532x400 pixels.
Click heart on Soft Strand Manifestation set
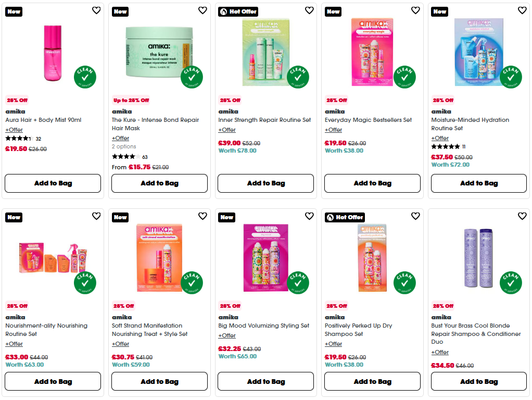(x=202, y=216)
